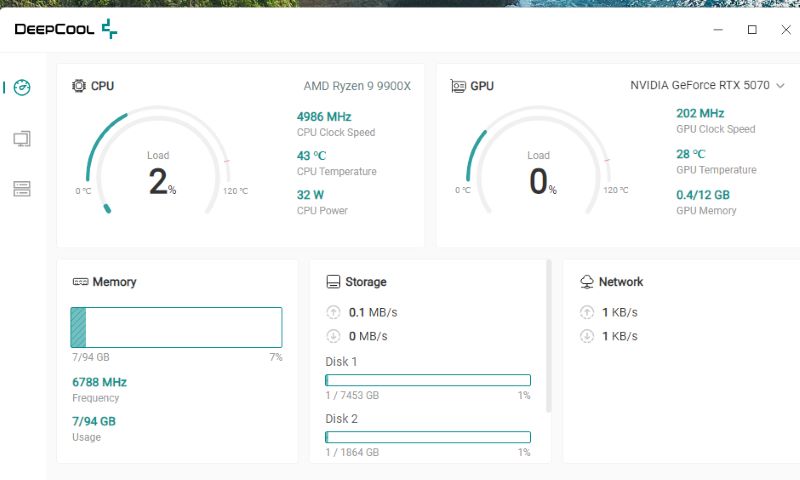Click the Disk 2 usage bar
Viewport: 800px width, 480px height.
pos(427,437)
